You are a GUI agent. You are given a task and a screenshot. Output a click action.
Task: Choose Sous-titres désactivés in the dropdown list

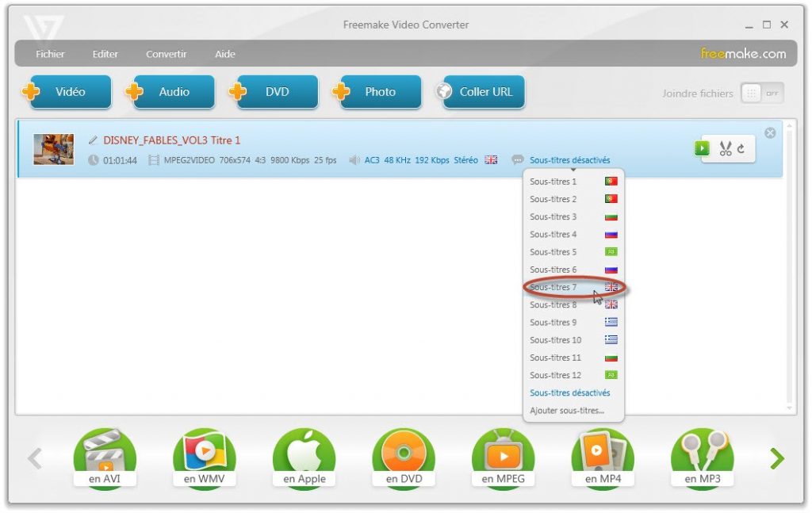pos(573,393)
